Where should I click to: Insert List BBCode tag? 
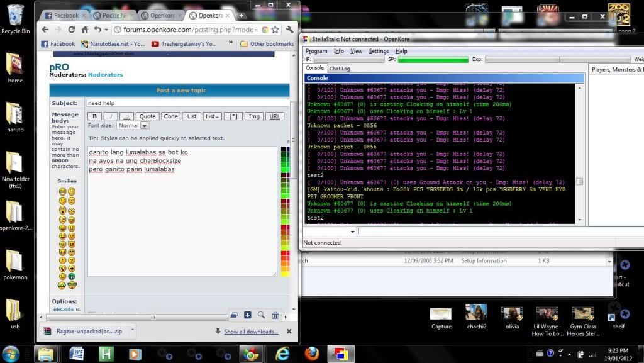point(191,116)
